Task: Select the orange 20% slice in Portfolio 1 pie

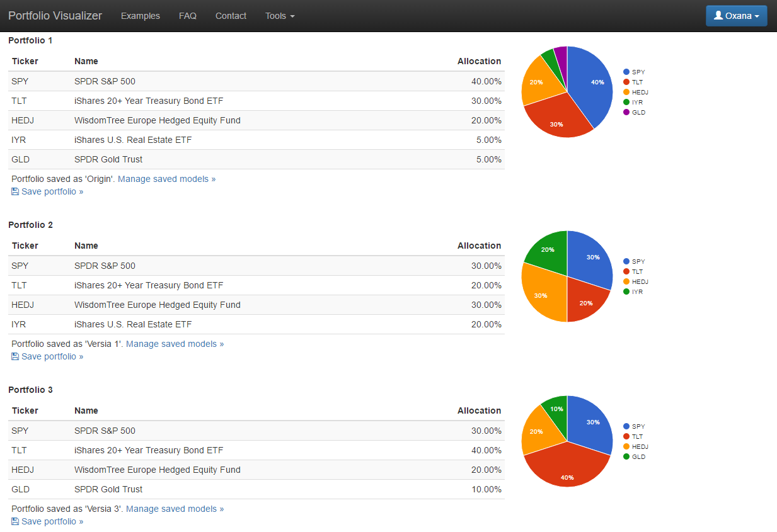Action: tap(539, 82)
